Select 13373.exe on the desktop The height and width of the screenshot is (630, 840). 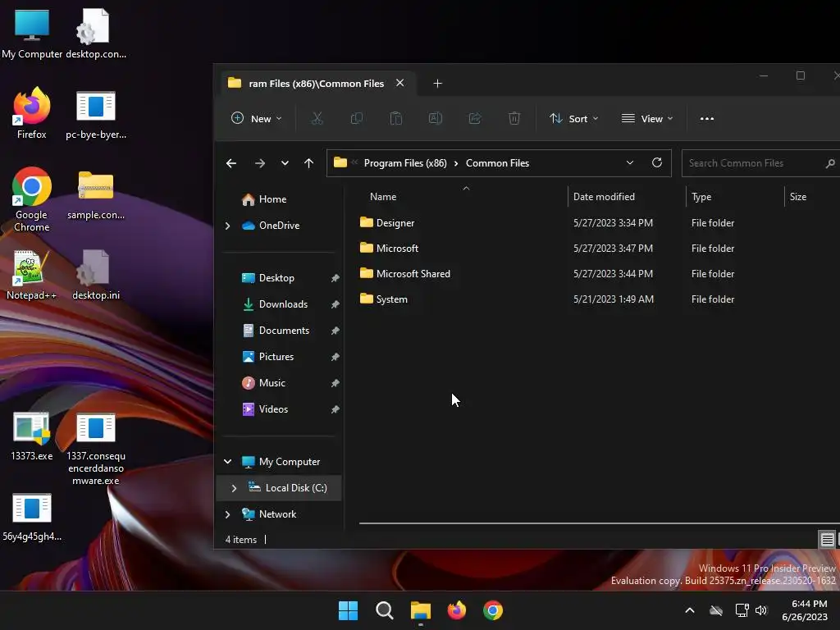pyautogui.click(x=32, y=436)
